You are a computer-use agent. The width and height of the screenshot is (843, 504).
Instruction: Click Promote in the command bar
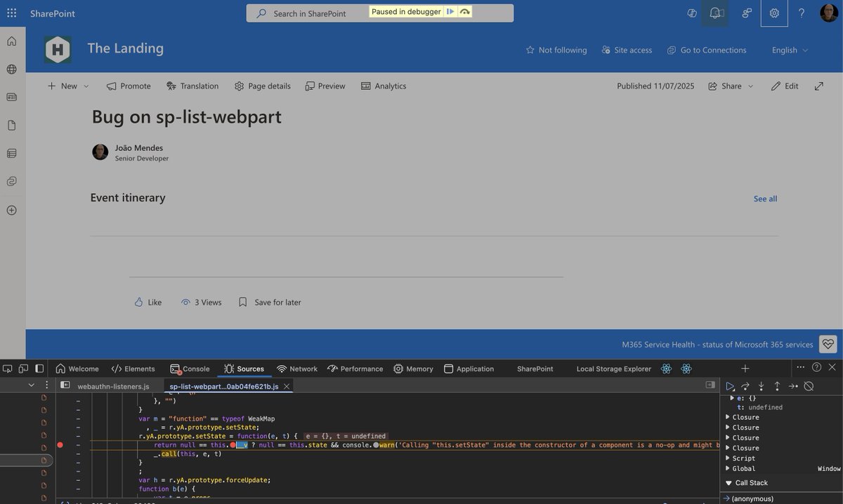click(x=129, y=86)
